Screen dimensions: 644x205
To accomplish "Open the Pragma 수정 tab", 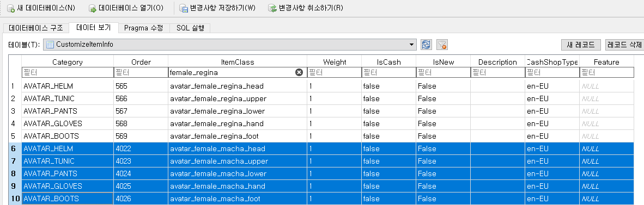I will coord(144,28).
